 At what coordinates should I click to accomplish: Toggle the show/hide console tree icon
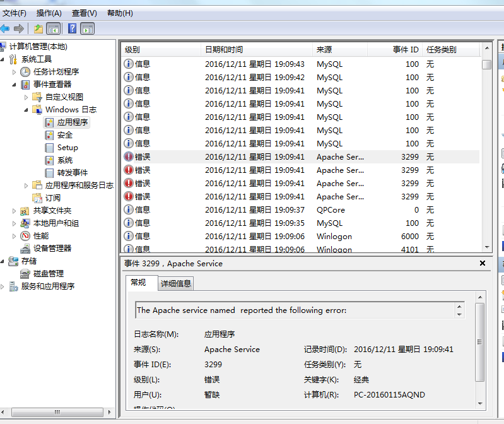[54, 29]
